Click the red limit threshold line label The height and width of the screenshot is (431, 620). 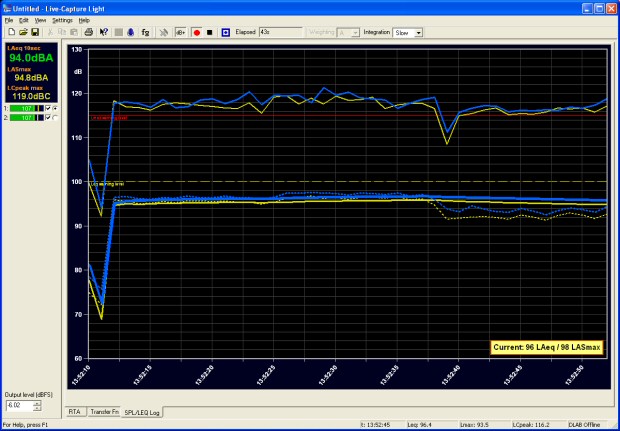[x=110, y=118]
